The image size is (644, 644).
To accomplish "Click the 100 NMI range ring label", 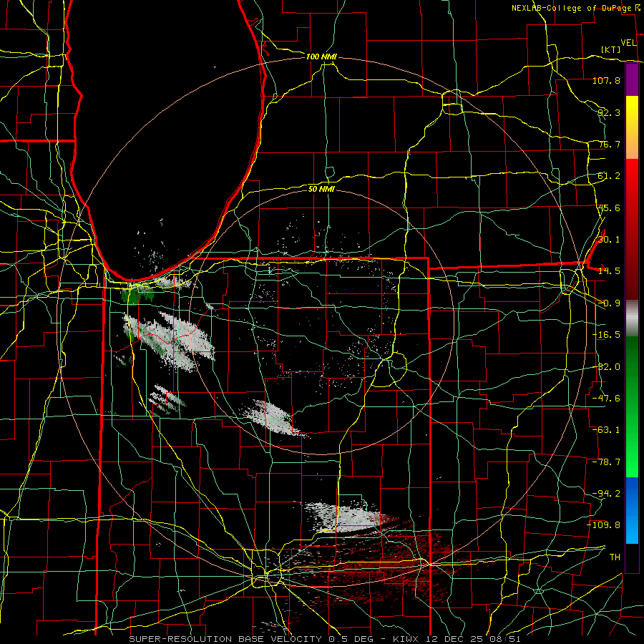I will pyautogui.click(x=321, y=57).
